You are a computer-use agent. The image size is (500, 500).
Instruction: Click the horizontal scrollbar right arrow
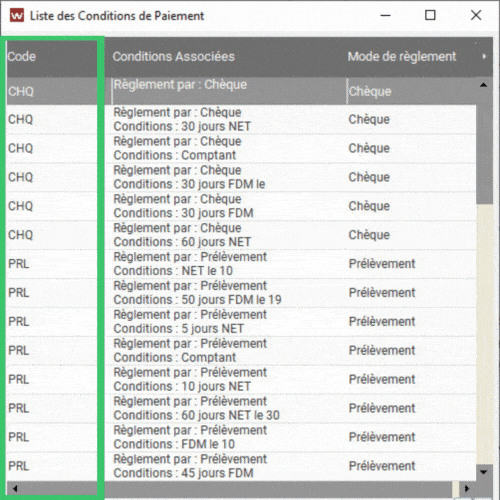(x=467, y=488)
